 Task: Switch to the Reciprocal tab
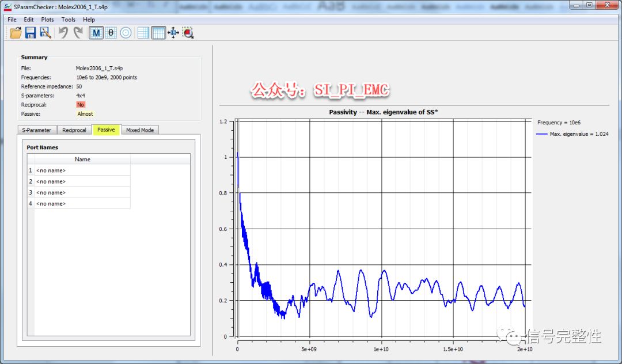[74, 130]
